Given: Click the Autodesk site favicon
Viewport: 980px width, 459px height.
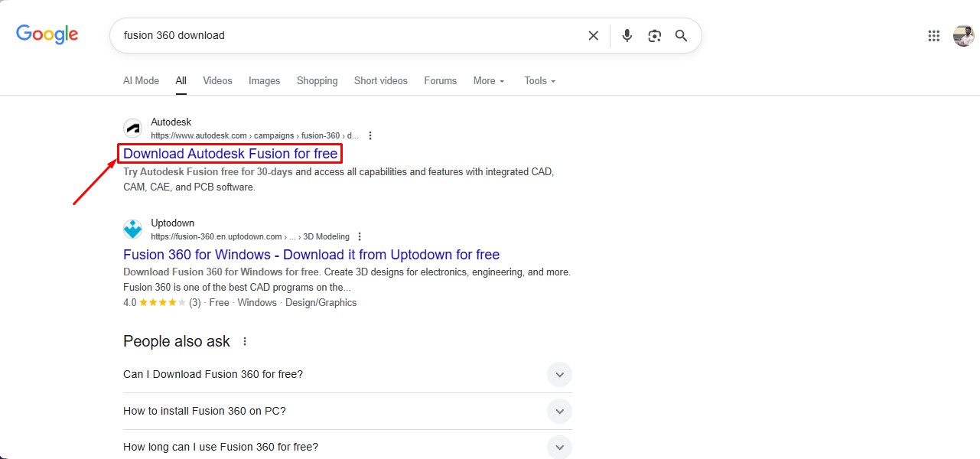Looking at the screenshot, I should click(133, 129).
